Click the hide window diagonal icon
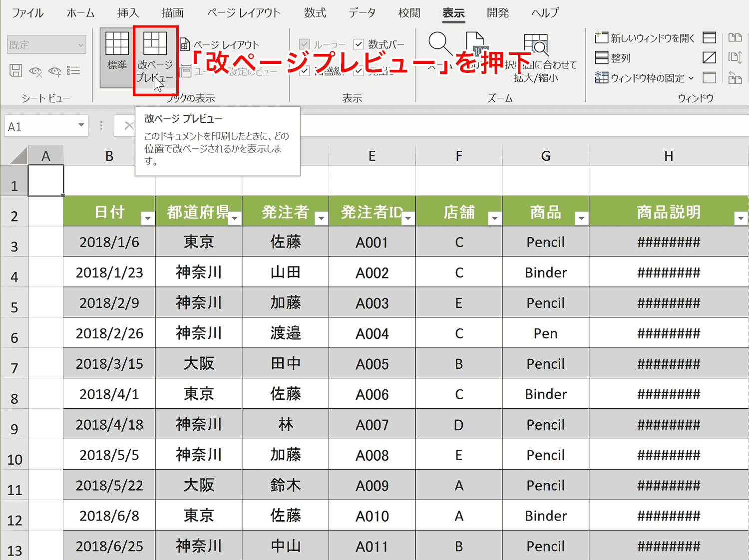The image size is (749, 560). coord(709,58)
